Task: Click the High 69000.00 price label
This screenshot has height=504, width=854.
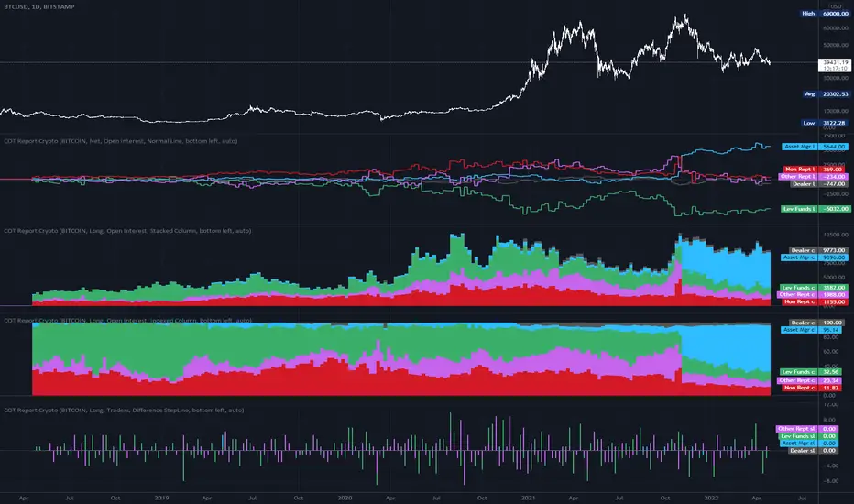Action: [824, 14]
